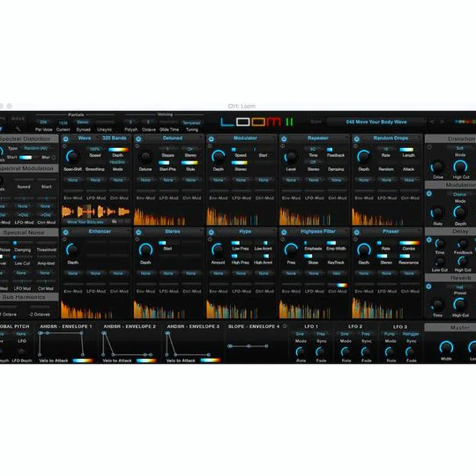Click the small gray circle under the Detuned power icon
476x476 pixels.
pyautogui.click(x=138, y=146)
